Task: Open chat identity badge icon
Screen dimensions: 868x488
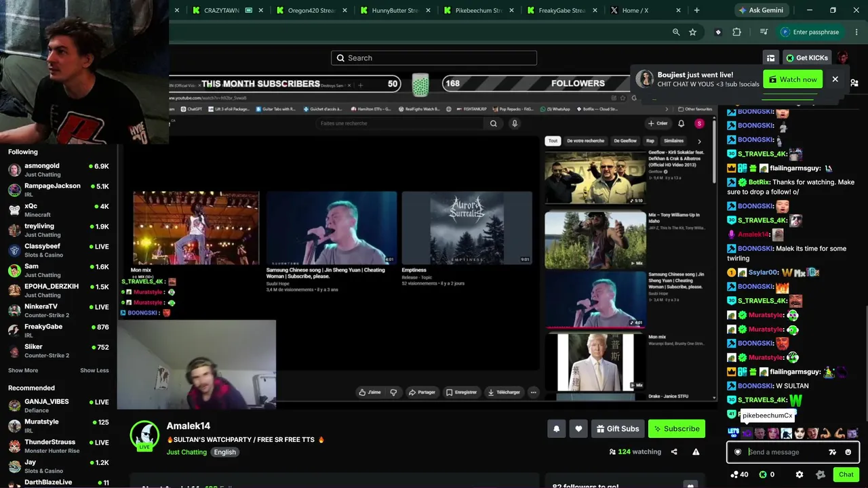Action: tap(738, 452)
